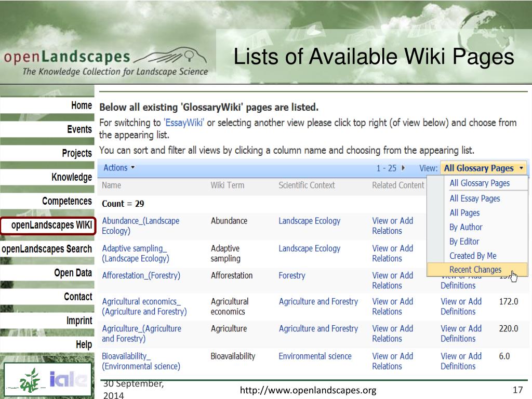Click the '1 - 25' paging text
The image size is (532, 399).
point(387,168)
